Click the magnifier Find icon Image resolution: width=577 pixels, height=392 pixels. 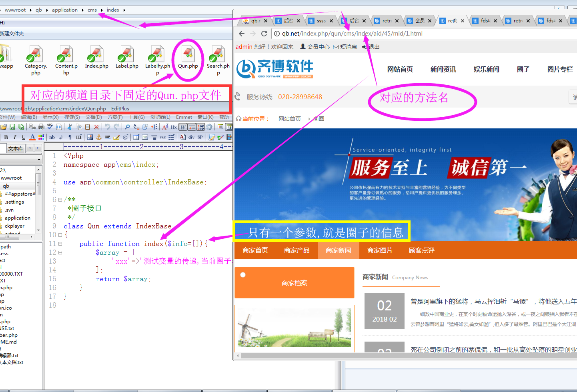coord(127,127)
